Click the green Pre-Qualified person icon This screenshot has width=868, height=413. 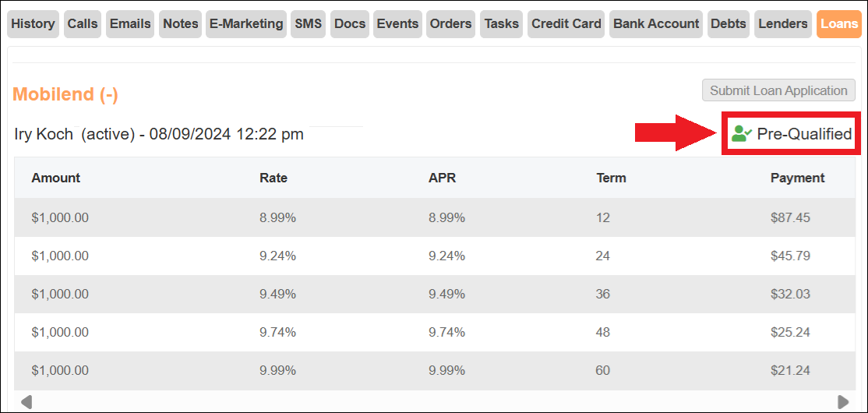tap(741, 133)
